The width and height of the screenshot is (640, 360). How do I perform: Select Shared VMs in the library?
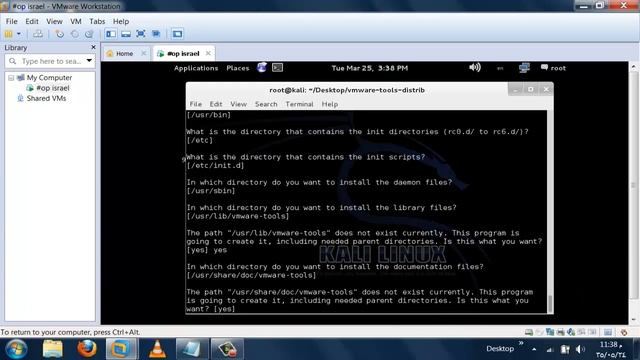46,98
